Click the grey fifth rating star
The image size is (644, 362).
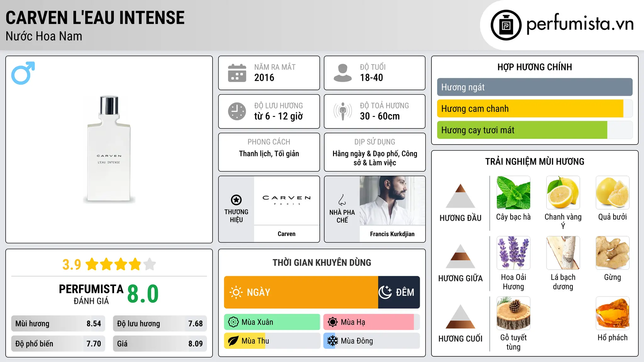pos(150,264)
